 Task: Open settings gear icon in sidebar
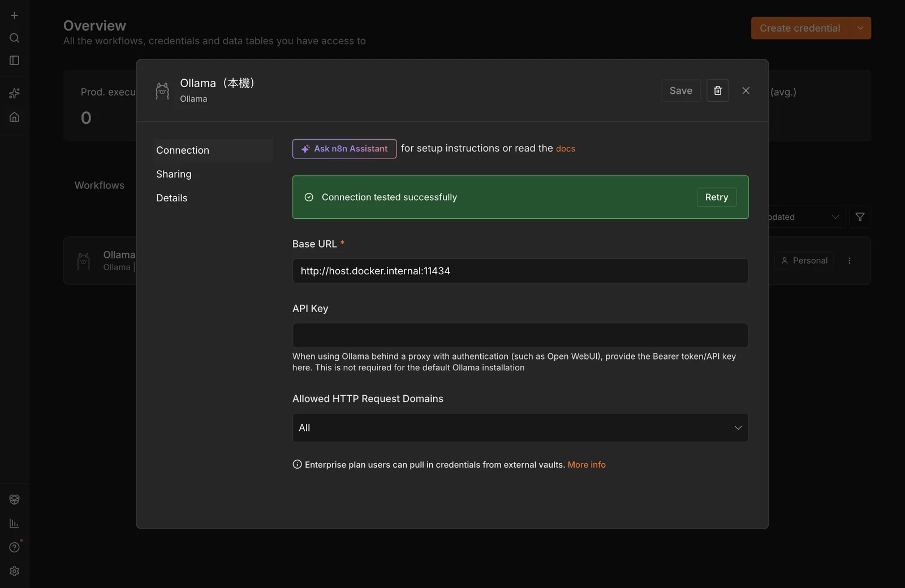coord(15,571)
